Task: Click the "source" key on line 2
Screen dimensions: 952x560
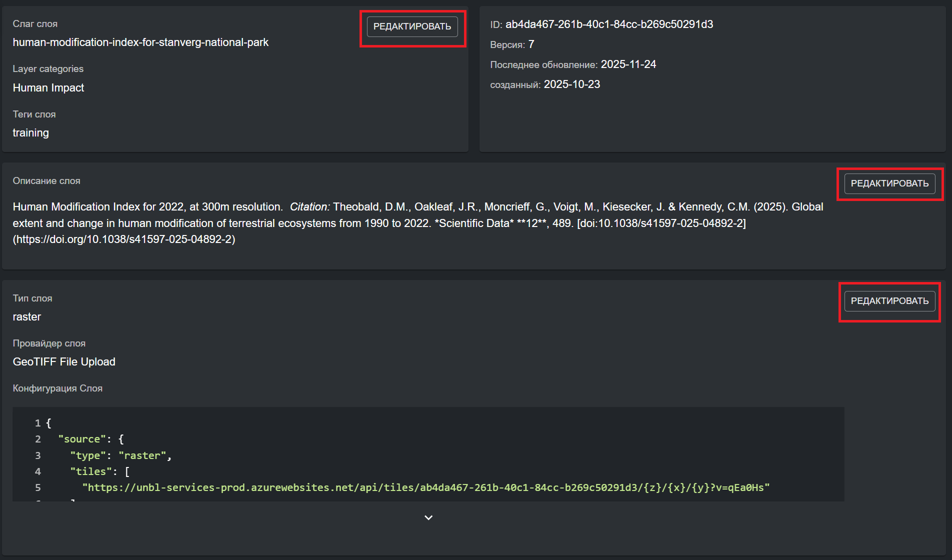Action: (x=82, y=439)
